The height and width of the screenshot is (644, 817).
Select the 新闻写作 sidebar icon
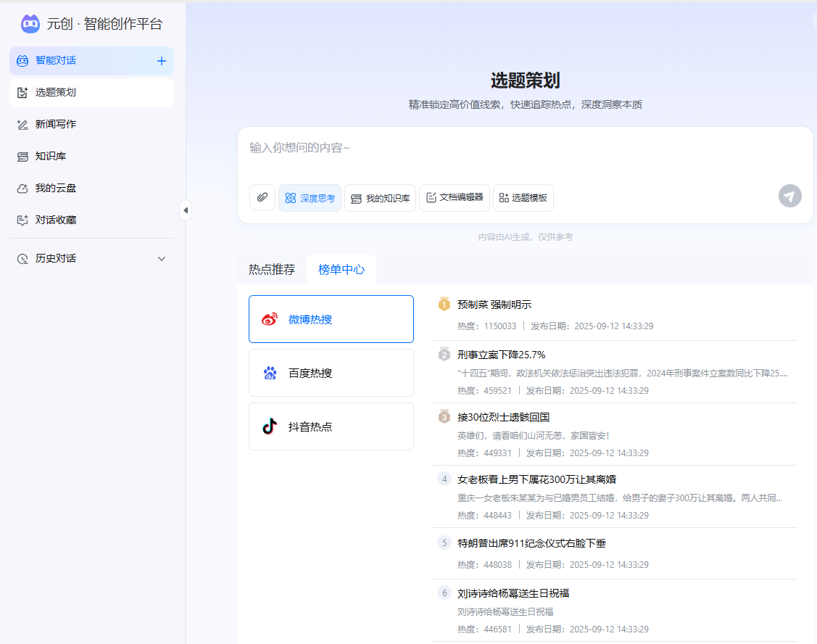click(21, 124)
